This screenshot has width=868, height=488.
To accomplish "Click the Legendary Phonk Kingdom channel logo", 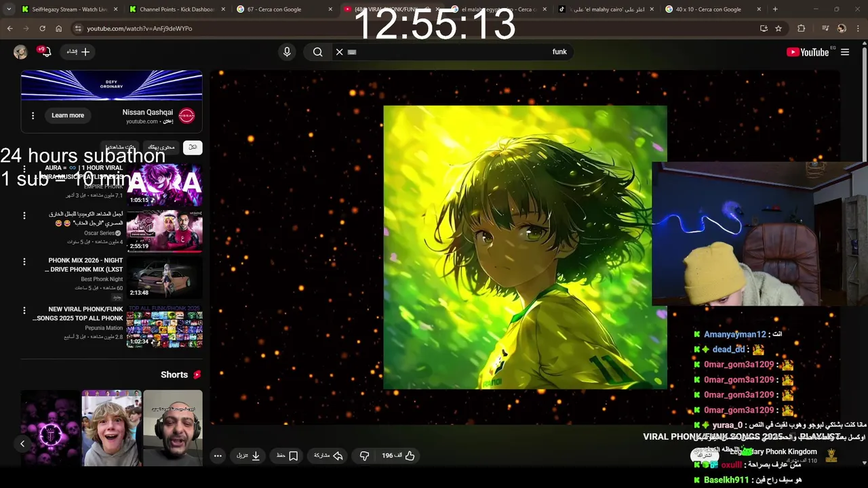I will click(x=831, y=455).
